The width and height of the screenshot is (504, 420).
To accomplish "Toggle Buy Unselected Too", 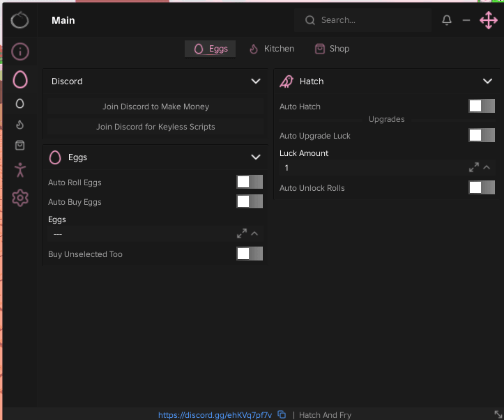I will click(x=250, y=254).
